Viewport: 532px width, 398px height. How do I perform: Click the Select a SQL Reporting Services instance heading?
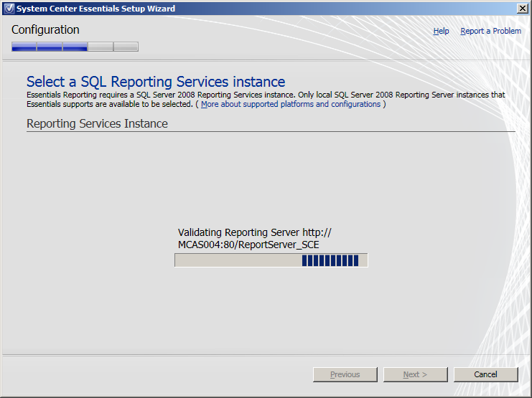156,82
